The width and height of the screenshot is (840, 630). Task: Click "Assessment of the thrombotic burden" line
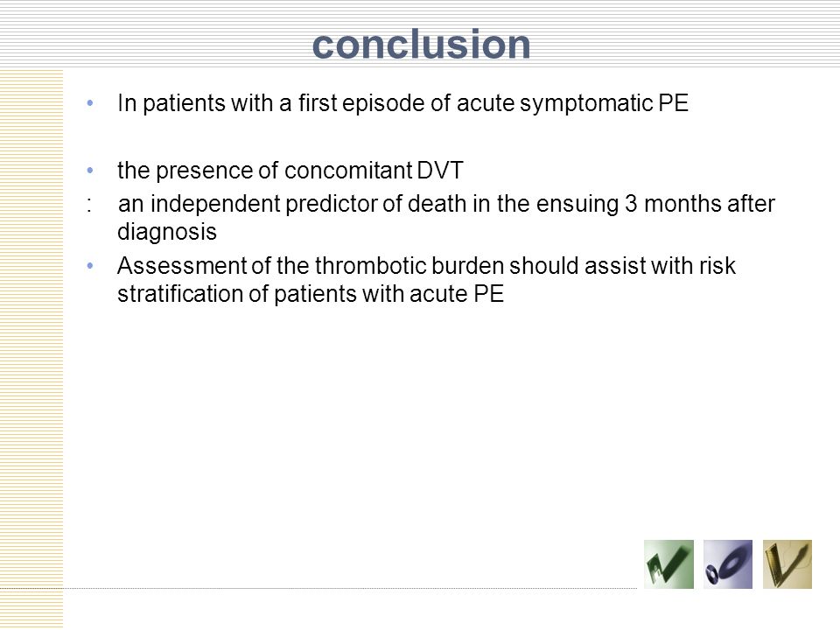click(x=311, y=266)
